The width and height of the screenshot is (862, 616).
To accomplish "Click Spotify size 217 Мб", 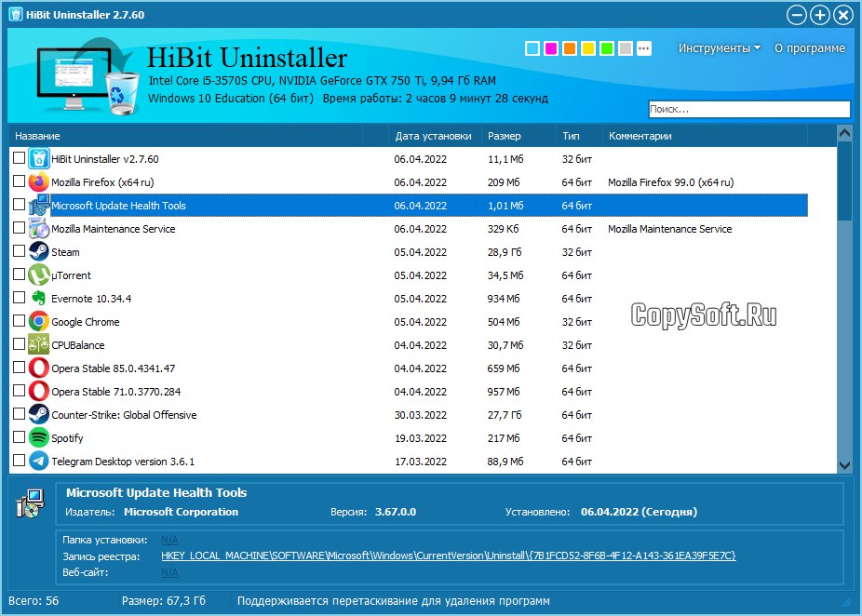I will [504, 438].
